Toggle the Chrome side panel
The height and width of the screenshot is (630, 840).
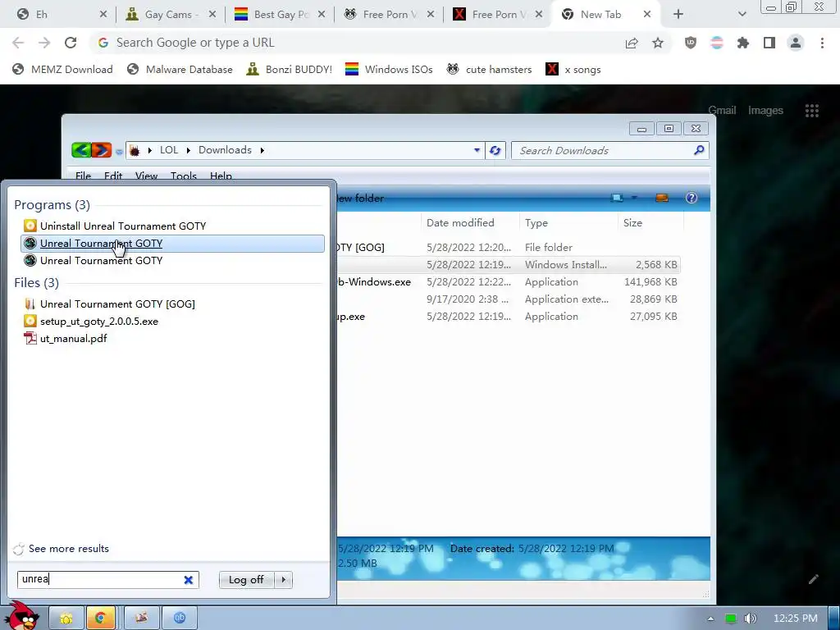(x=769, y=43)
